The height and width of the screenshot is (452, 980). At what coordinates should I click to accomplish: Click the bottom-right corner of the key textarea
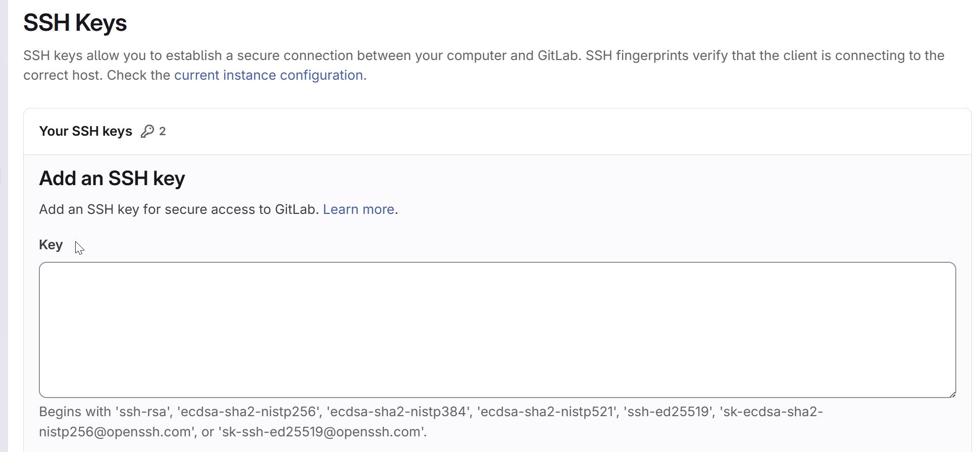tap(951, 393)
